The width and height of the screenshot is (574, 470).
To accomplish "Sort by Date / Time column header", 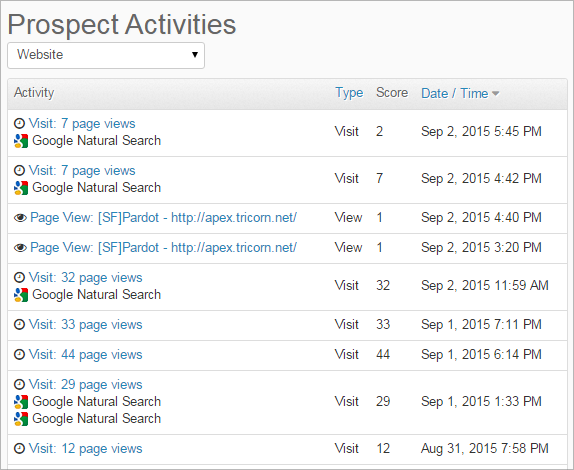I will 454,93.
